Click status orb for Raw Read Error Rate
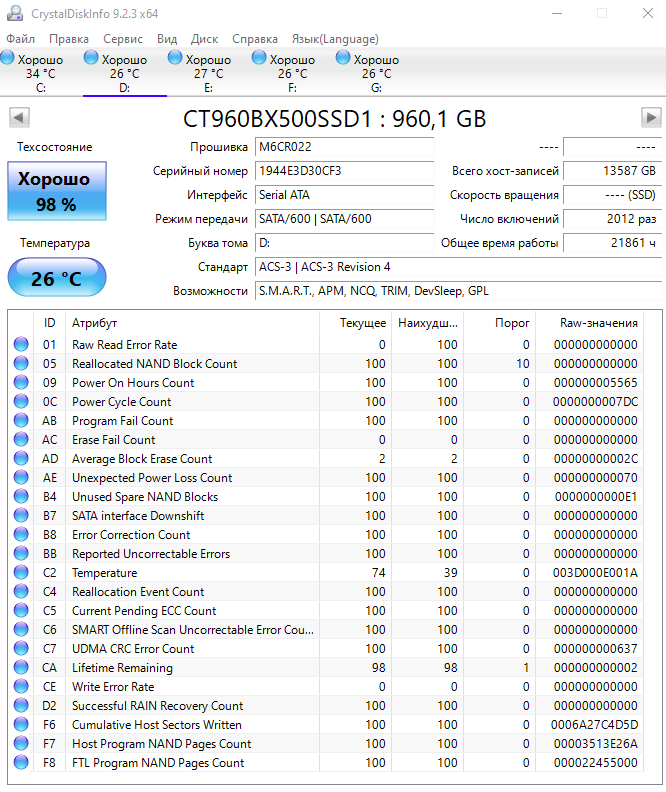Viewport: 666px width, 792px height. 21,345
